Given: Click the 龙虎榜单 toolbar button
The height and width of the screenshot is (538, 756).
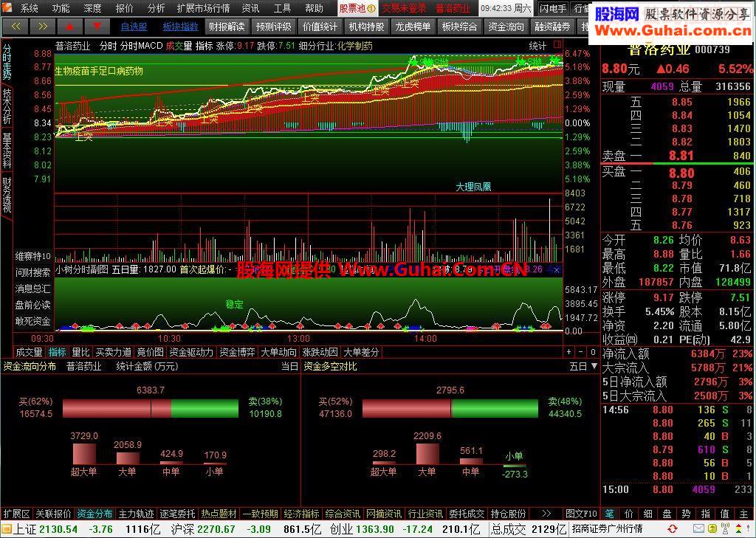Looking at the screenshot, I should pos(413,27).
